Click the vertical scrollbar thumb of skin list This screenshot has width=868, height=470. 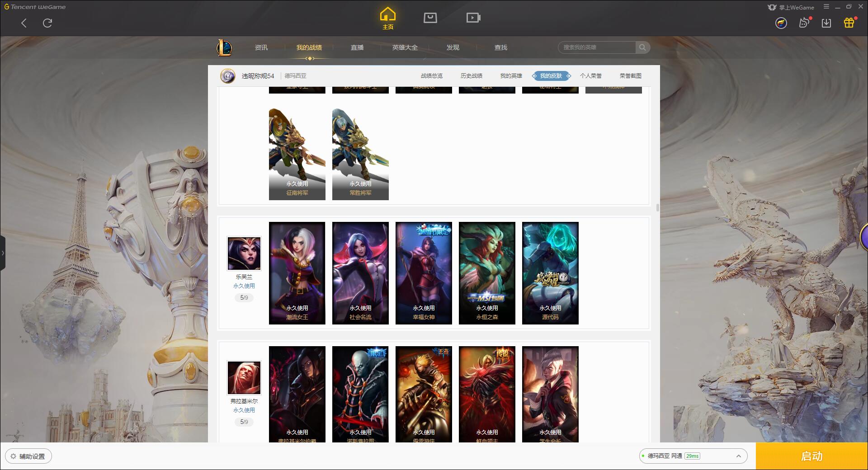pos(657,207)
